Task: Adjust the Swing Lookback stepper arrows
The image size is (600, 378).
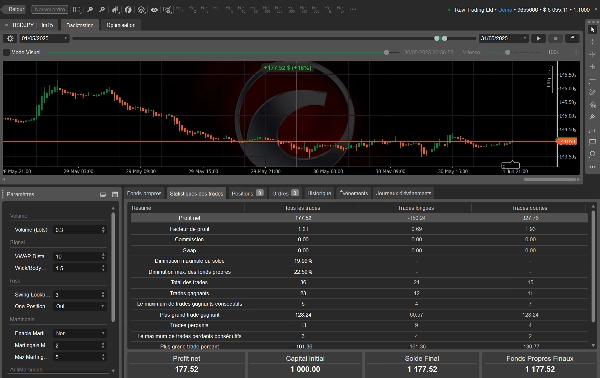Action: point(103,295)
